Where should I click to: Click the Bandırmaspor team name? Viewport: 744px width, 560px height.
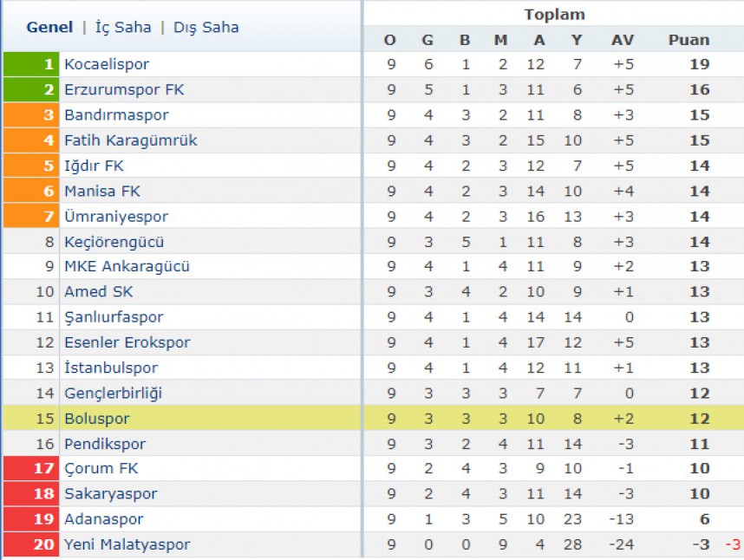[117, 114]
